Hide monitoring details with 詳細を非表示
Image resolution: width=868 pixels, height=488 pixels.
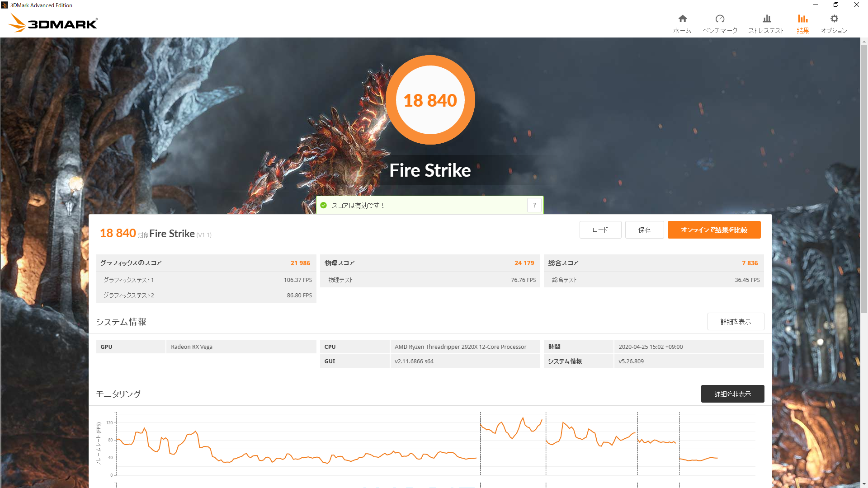[732, 394]
